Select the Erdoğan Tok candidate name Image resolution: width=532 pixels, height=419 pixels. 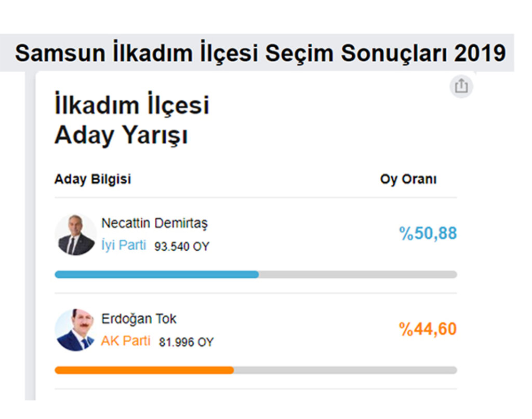pyautogui.click(x=139, y=319)
